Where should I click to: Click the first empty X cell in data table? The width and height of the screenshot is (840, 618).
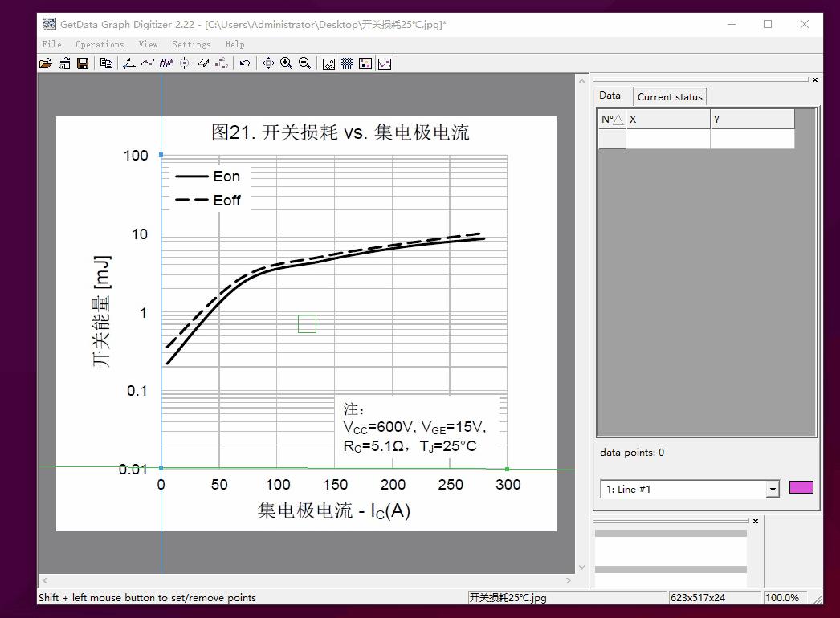tap(668, 139)
